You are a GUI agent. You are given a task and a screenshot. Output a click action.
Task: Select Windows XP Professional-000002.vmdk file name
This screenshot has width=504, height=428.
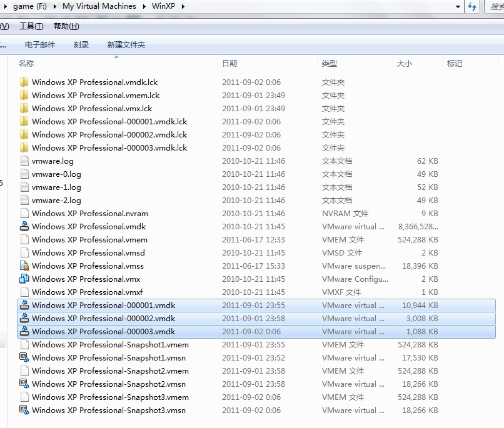(x=104, y=318)
